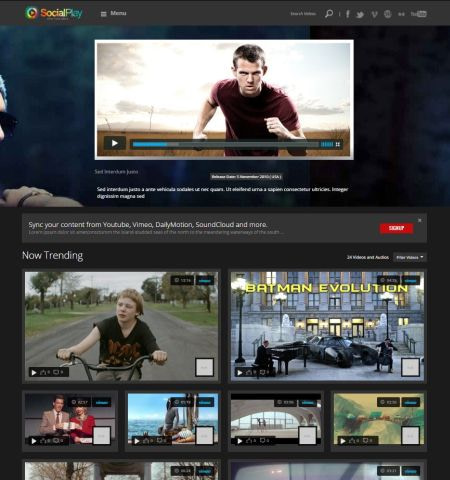Click Vimeo badge on valley train video
This screenshot has height=480, width=450.
pyautogui.click(x=411, y=402)
